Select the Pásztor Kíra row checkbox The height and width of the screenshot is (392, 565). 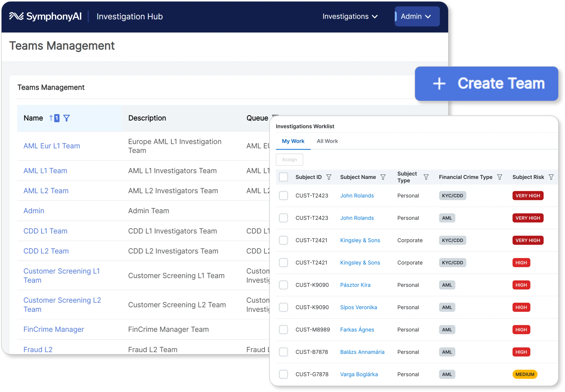click(x=283, y=285)
